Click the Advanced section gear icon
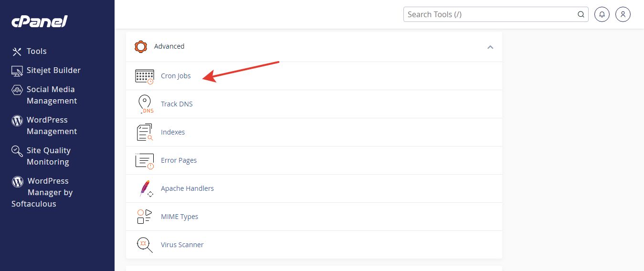Image resolution: width=644 pixels, height=271 pixels. [x=140, y=47]
